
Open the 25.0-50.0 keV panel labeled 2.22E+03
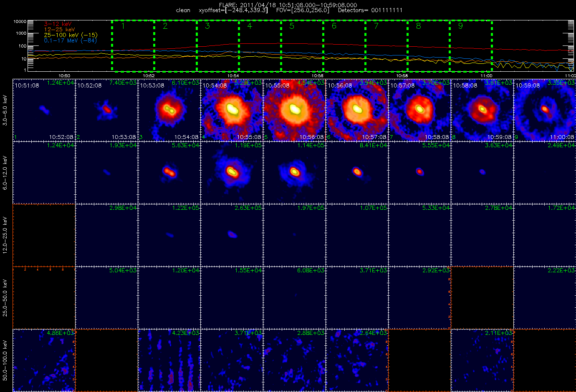[x=545, y=297]
